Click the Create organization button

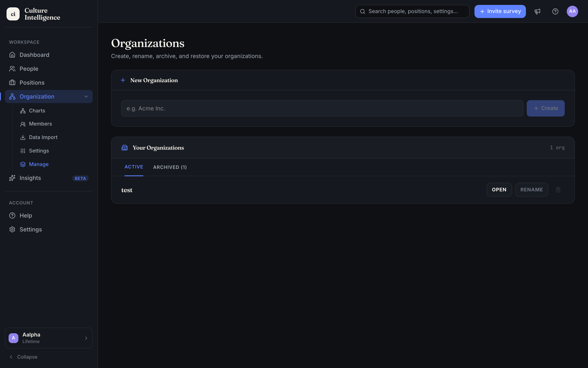point(546,108)
